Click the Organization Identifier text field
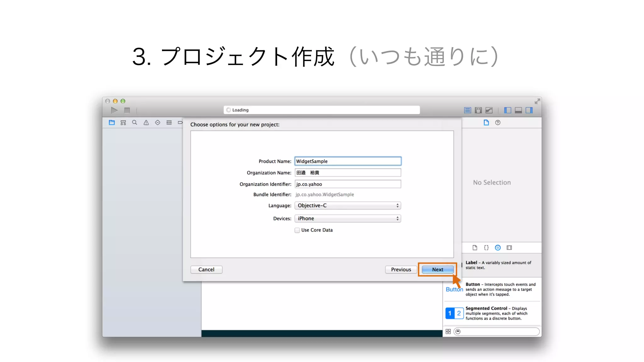This screenshot has height=362, width=644. pos(347,184)
